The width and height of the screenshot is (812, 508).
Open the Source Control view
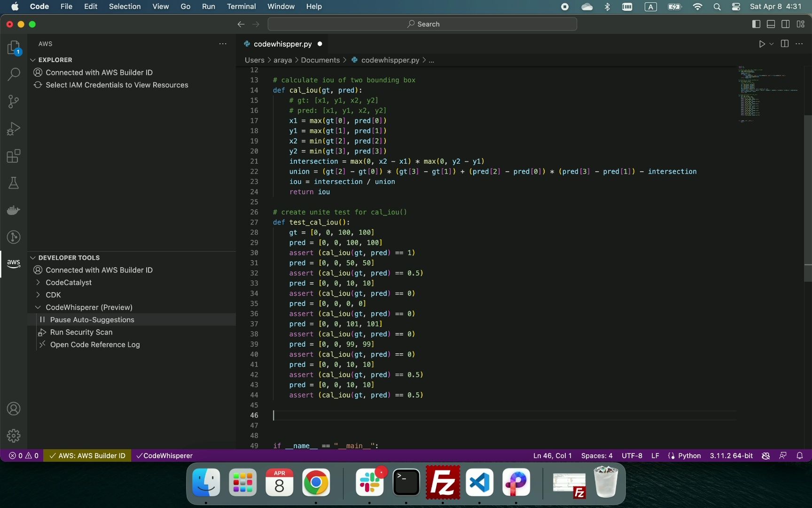(x=14, y=101)
